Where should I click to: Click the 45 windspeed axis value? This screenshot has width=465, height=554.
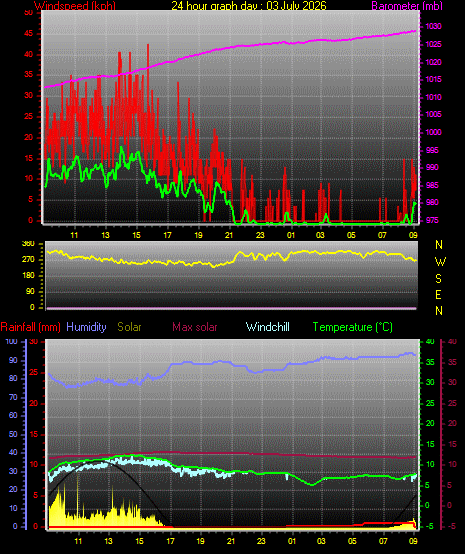coord(28,34)
